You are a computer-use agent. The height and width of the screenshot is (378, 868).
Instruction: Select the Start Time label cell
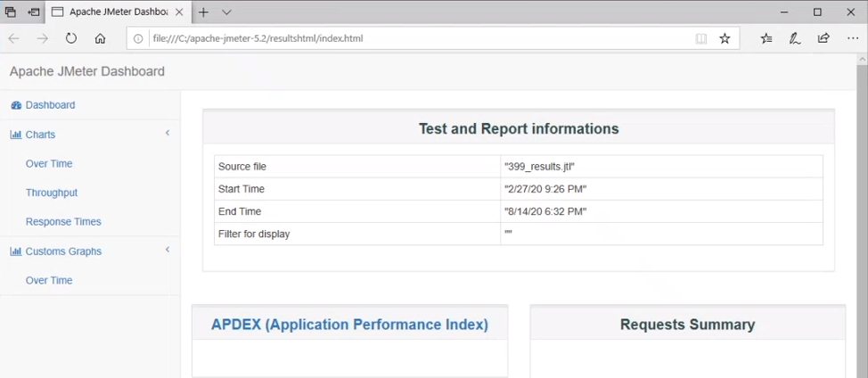click(357, 189)
